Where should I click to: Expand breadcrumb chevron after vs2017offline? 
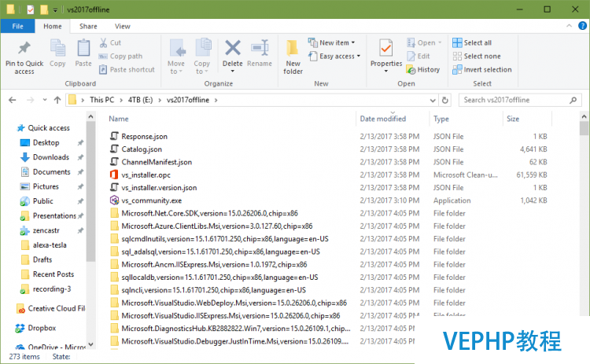(x=216, y=100)
